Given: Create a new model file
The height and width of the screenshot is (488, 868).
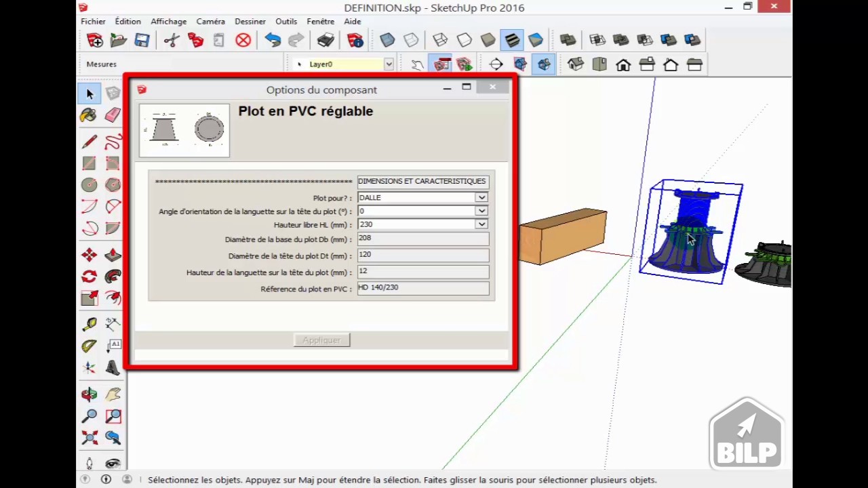Looking at the screenshot, I should [95, 41].
